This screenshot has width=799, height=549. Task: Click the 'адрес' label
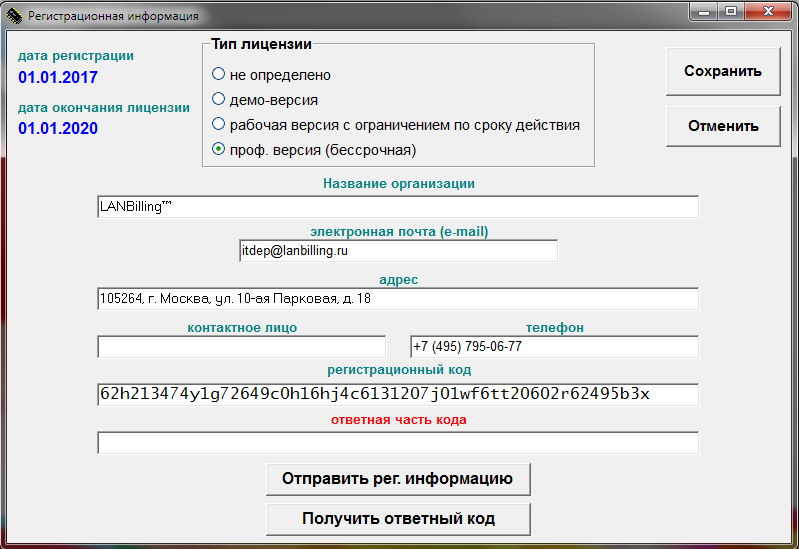(398, 280)
